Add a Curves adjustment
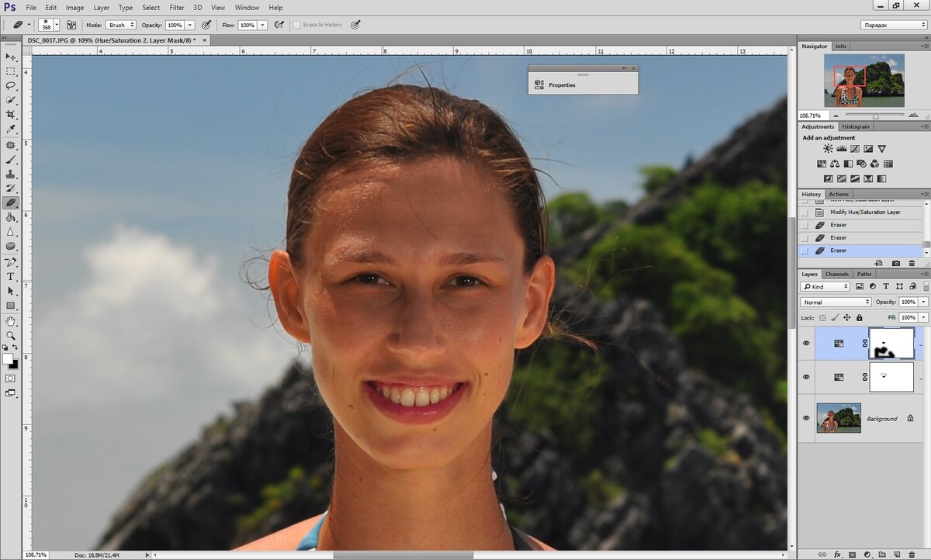 point(855,149)
